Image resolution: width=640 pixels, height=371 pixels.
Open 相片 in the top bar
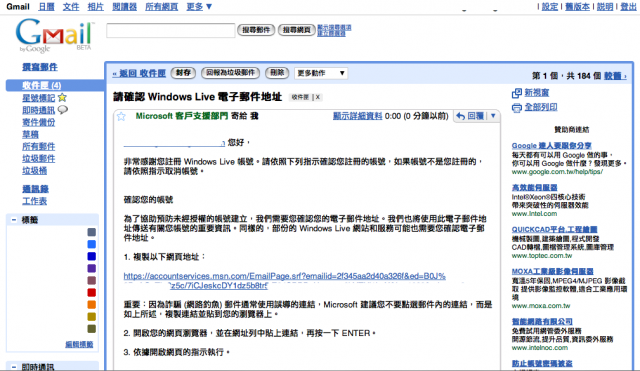pos(96,7)
